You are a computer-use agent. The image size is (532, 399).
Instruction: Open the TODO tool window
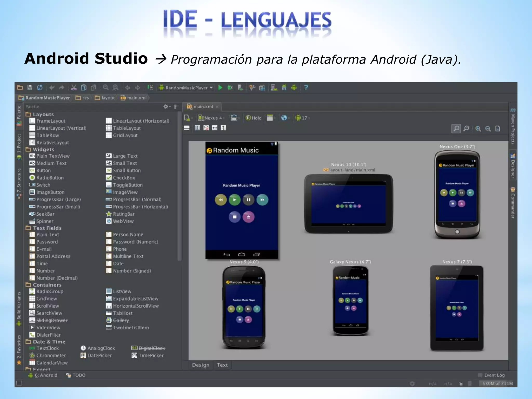(x=76, y=375)
